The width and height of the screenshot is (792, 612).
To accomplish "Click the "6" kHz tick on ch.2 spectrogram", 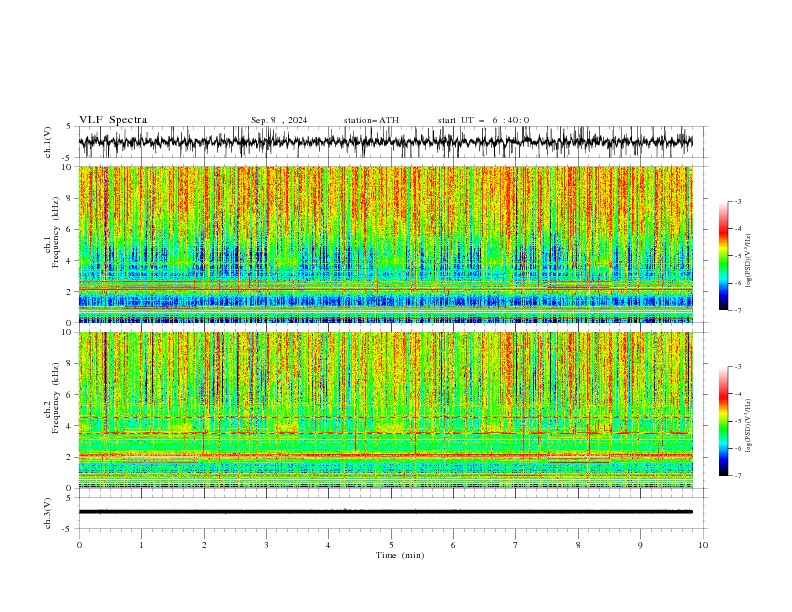I will (x=70, y=395).
